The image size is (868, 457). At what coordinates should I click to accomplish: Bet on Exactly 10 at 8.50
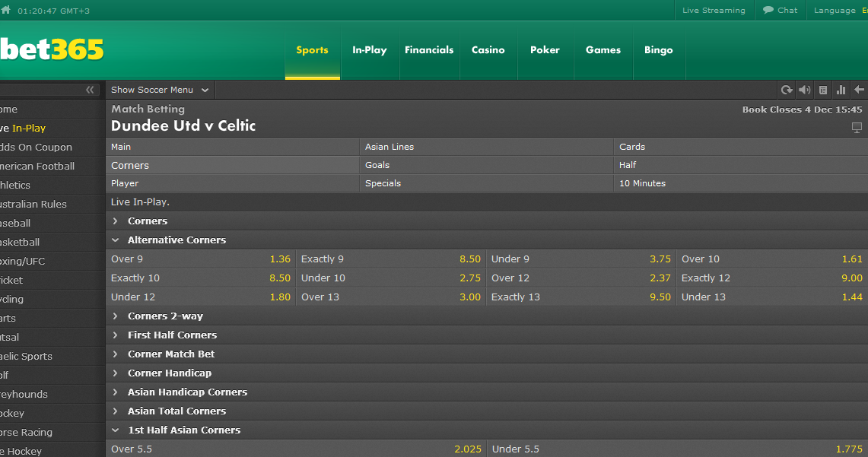click(x=200, y=278)
